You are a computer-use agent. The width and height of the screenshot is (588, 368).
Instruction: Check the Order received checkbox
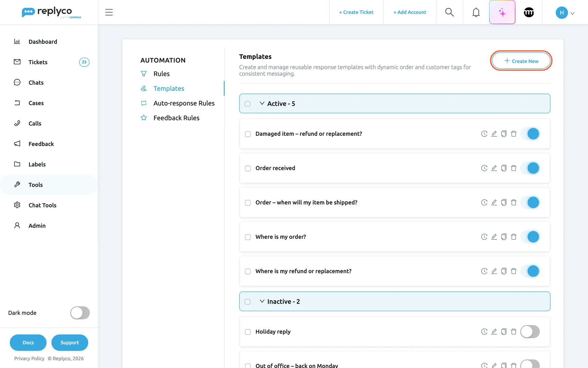pyautogui.click(x=248, y=168)
